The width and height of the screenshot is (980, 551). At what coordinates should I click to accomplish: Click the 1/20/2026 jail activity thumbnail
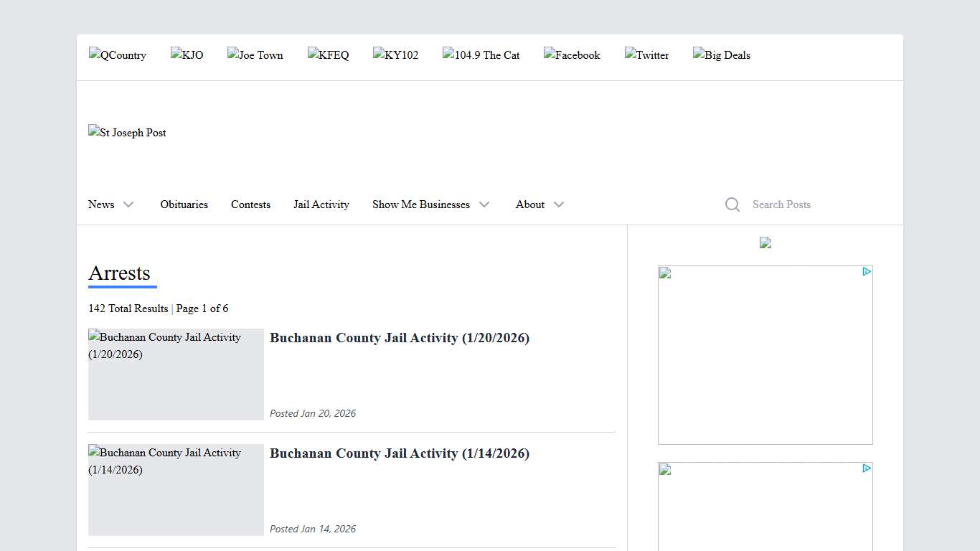(176, 375)
